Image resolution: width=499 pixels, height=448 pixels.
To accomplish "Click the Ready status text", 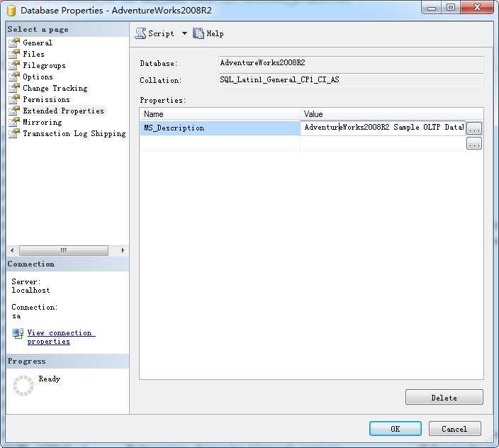I will [x=50, y=379].
